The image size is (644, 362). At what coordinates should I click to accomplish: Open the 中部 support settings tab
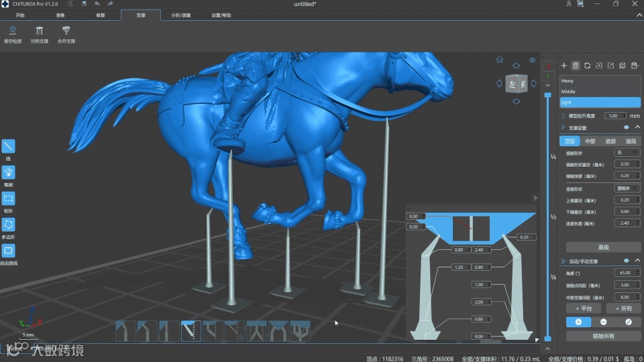pyautogui.click(x=590, y=141)
